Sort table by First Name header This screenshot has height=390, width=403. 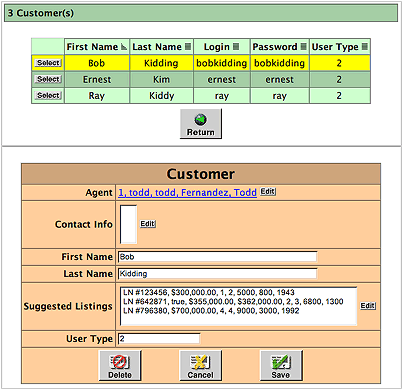click(x=92, y=47)
